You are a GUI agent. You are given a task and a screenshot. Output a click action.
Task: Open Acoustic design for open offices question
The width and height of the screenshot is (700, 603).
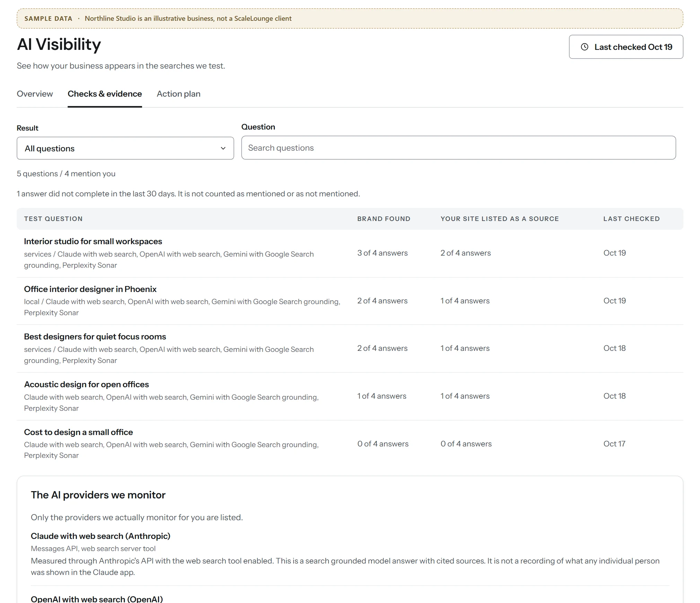86,384
